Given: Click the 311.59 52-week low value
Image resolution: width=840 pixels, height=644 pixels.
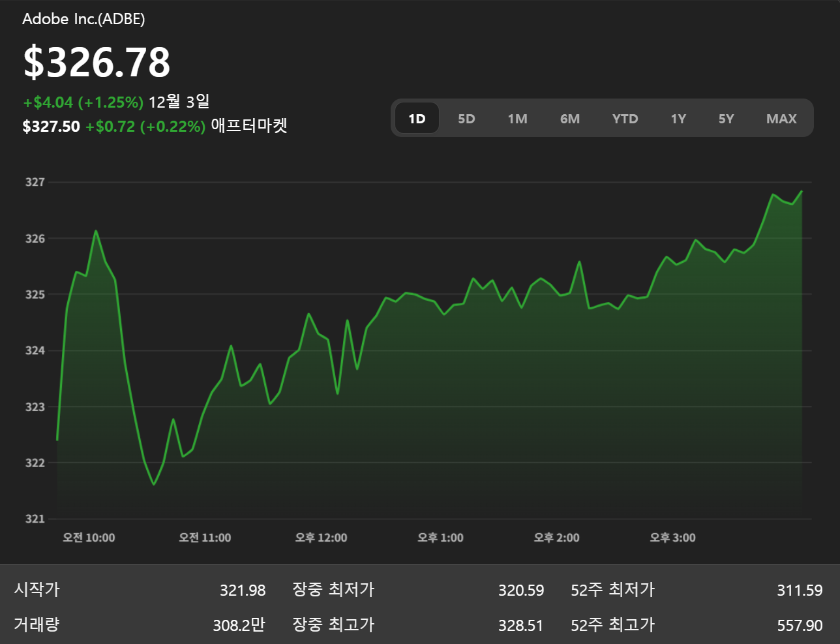Looking at the screenshot, I should (x=800, y=590).
